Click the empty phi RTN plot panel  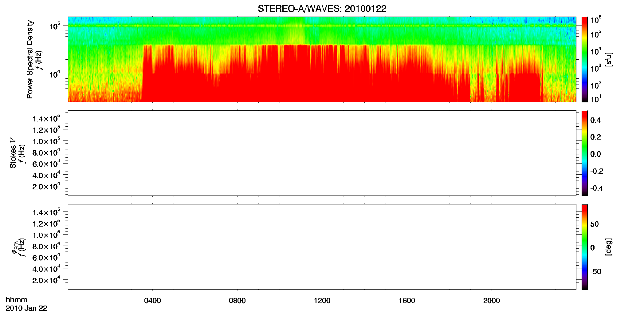pos(322,247)
